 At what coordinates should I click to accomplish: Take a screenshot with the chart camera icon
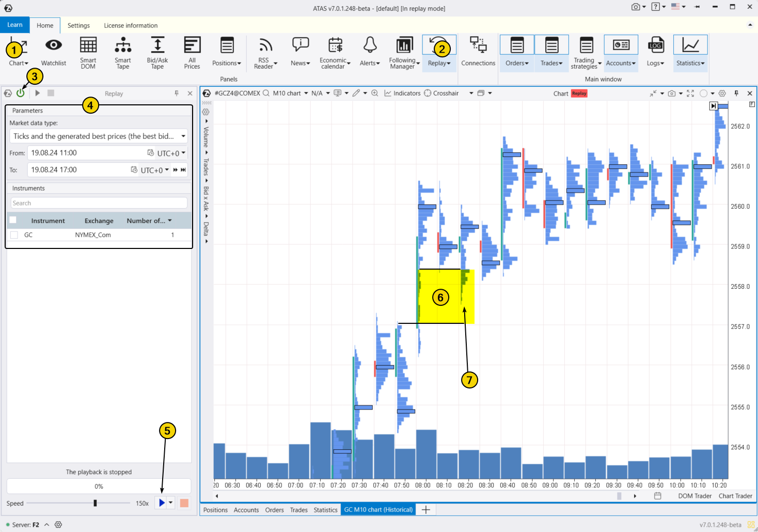pyautogui.click(x=672, y=93)
